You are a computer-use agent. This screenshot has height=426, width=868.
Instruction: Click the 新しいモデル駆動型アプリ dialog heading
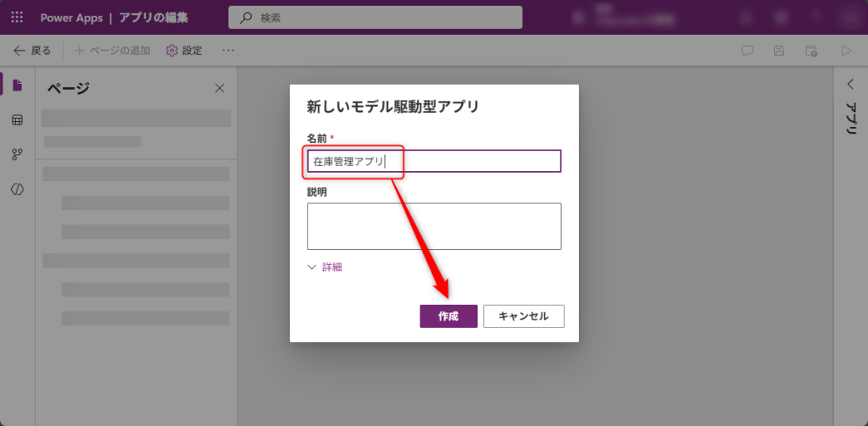point(392,107)
